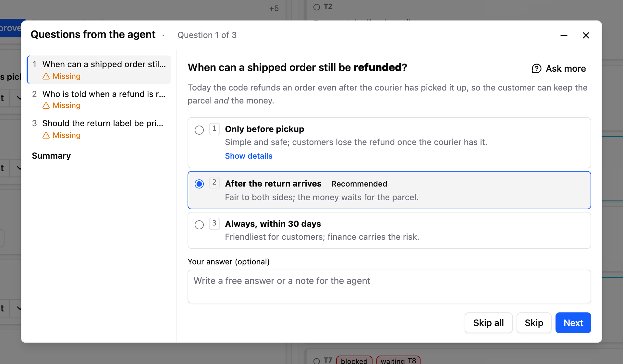Click 'Question 1 of 3' header text
Viewport: 623px width, 364px height.
pyautogui.click(x=207, y=35)
